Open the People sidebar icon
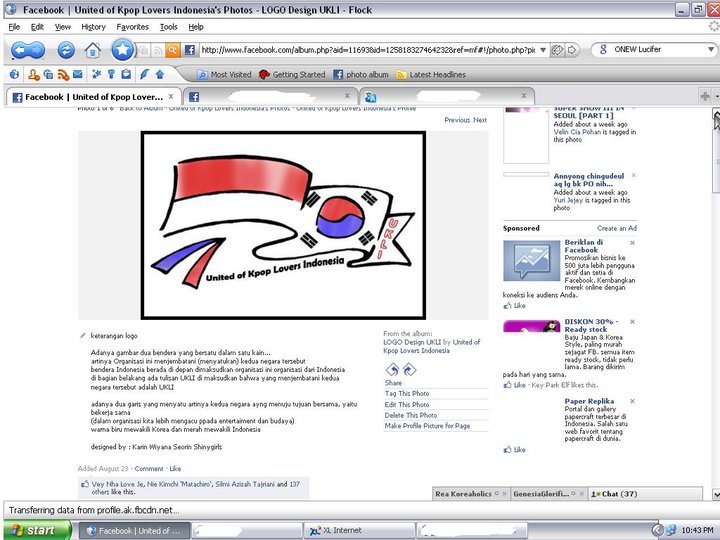720x540 pixels. pyautogui.click(x=34, y=74)
